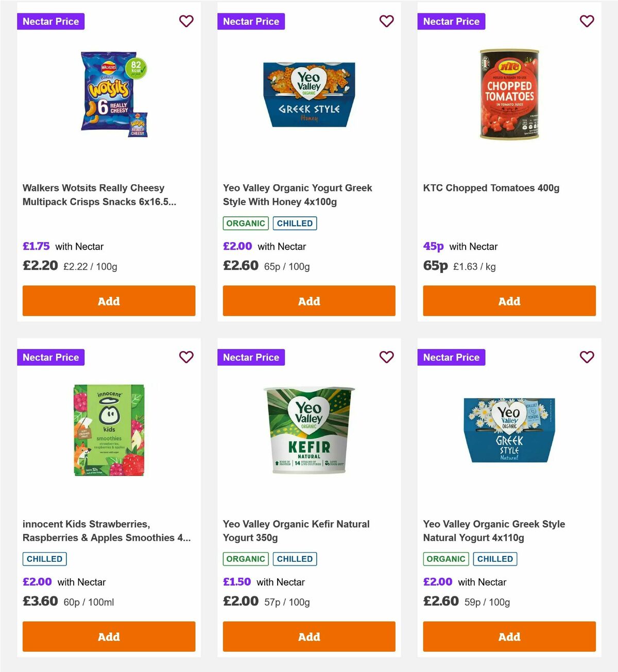
Task: Select the ORGANIC tag on Yeo Valley Honey yogurt
Action: pos(245,223)
